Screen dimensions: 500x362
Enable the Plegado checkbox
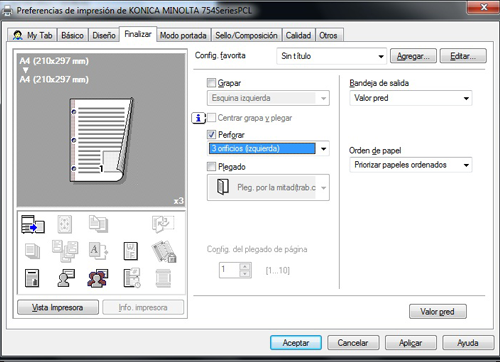click(211, 166)
